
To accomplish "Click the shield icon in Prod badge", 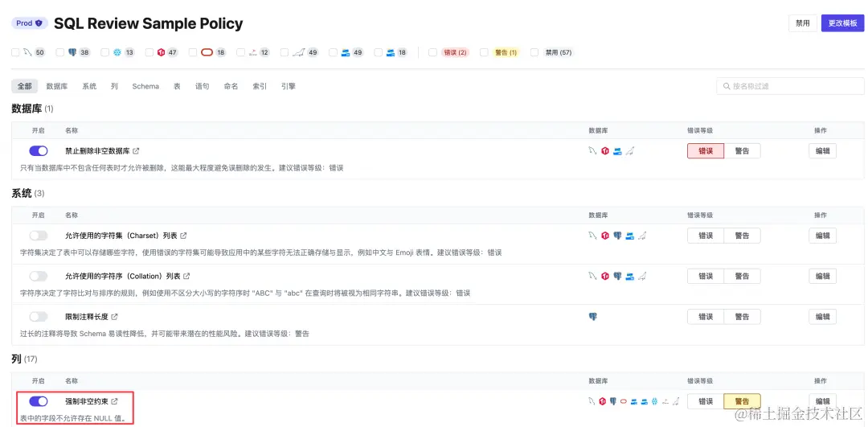I will (x=39, y=23).
